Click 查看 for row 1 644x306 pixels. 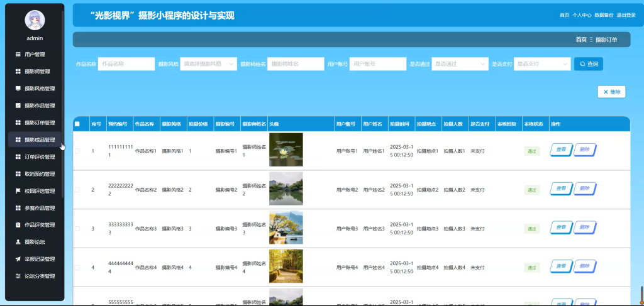point(561,150)
